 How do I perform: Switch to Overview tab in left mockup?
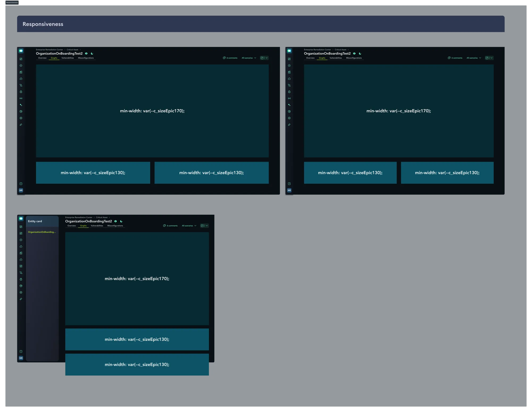[x=42, y=58]
